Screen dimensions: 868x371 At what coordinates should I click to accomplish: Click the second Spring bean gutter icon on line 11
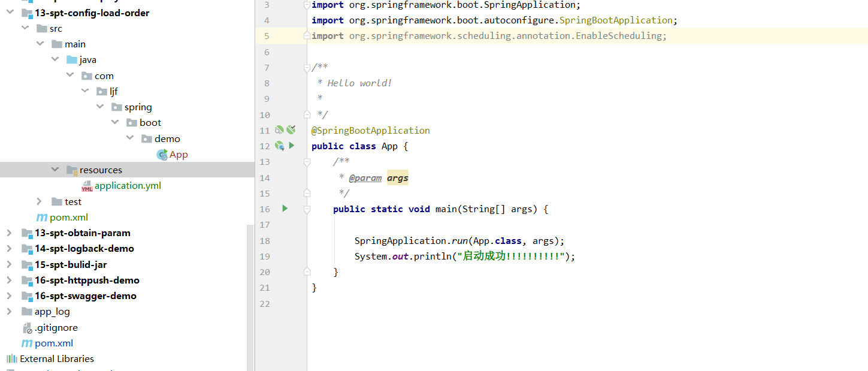tap(291, 129)
